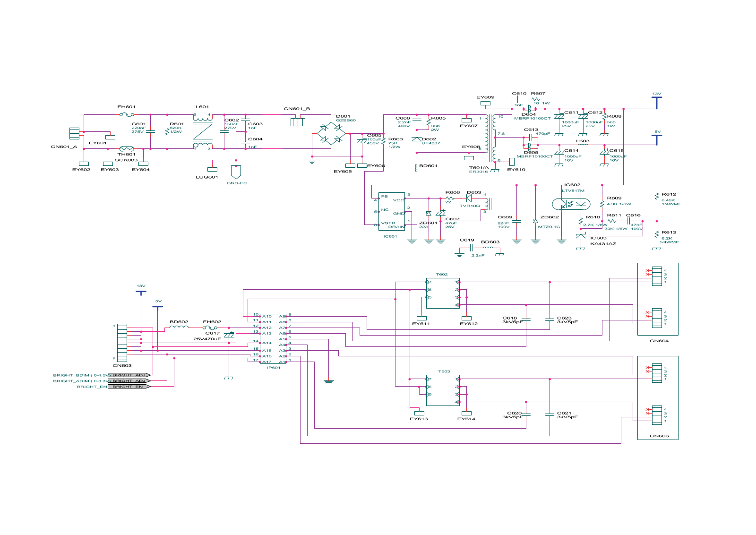
Task: Click the R609 resistor label
Action: pyautogui.click(x=614, y=198)
